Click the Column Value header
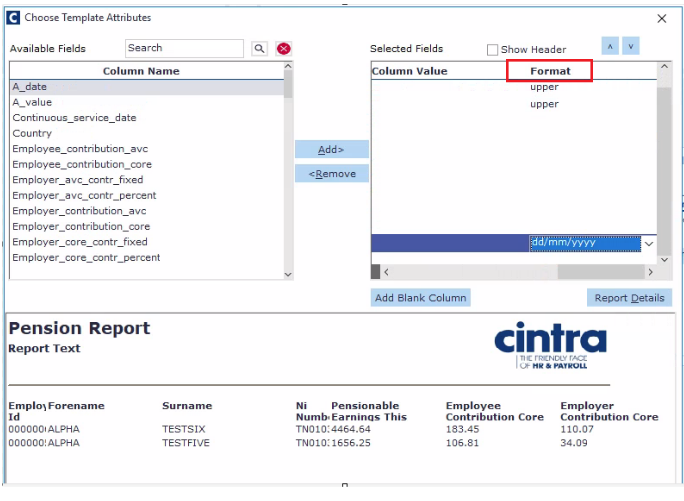The image size is (684, 501). click(x=409, y=71)
